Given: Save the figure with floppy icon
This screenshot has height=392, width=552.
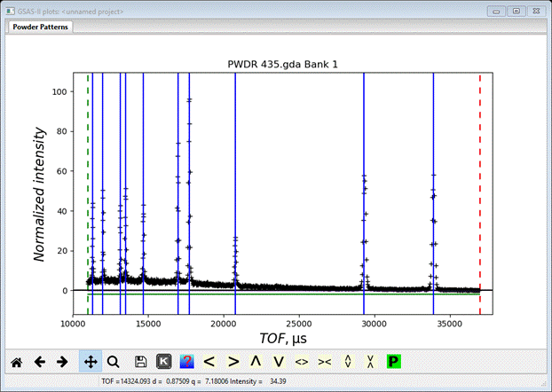Looking at the screenshot, I should click(x=141, y=362).
